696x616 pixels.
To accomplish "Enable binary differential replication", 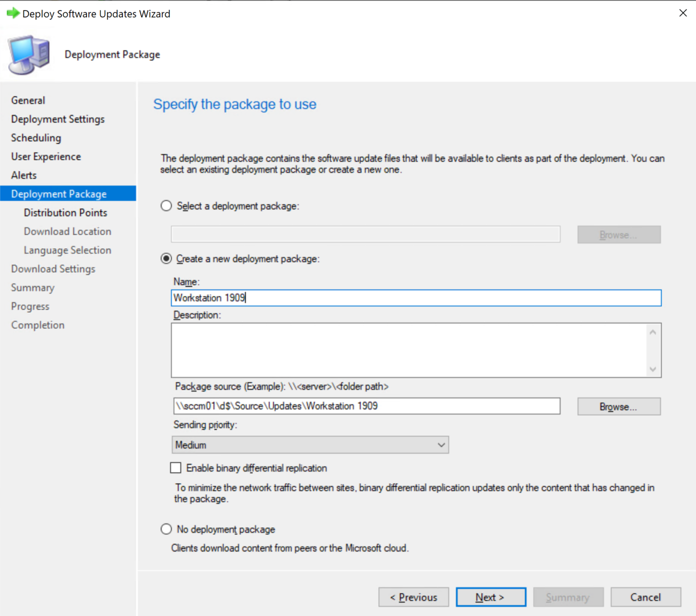I will click(x=175, y=468).
